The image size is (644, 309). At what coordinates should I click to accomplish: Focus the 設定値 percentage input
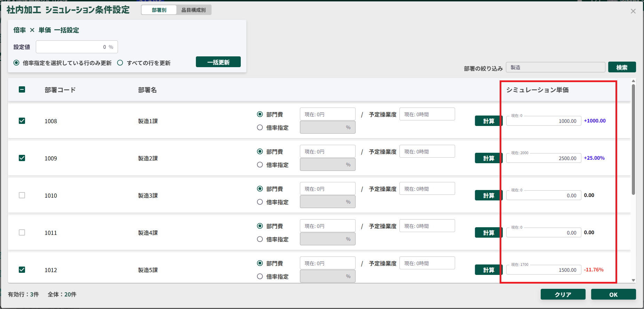[77, 47]
